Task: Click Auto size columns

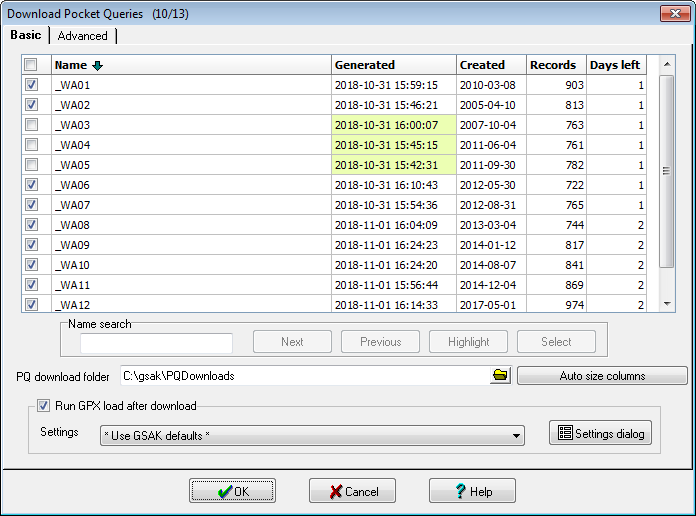Action: (602, 376)
